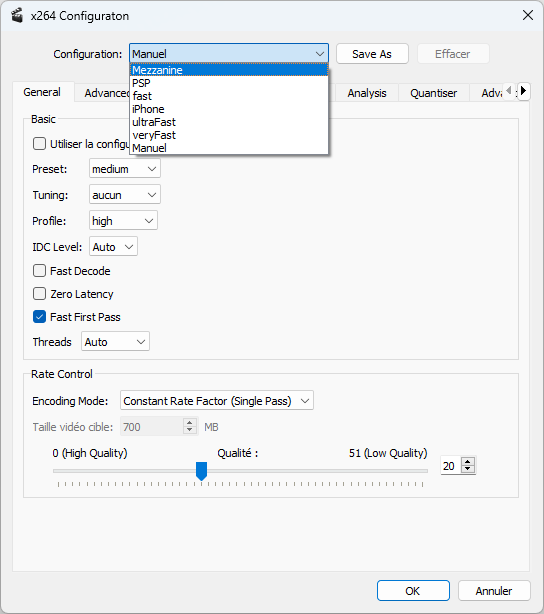
Task: Choose the iPhone configuration entry
Action: pyautogui.click(x=229, y=109)
